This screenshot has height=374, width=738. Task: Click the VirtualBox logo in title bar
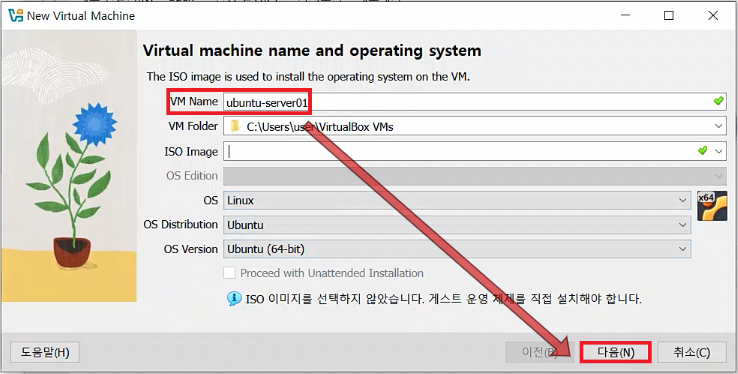click(x=15, y=16)
